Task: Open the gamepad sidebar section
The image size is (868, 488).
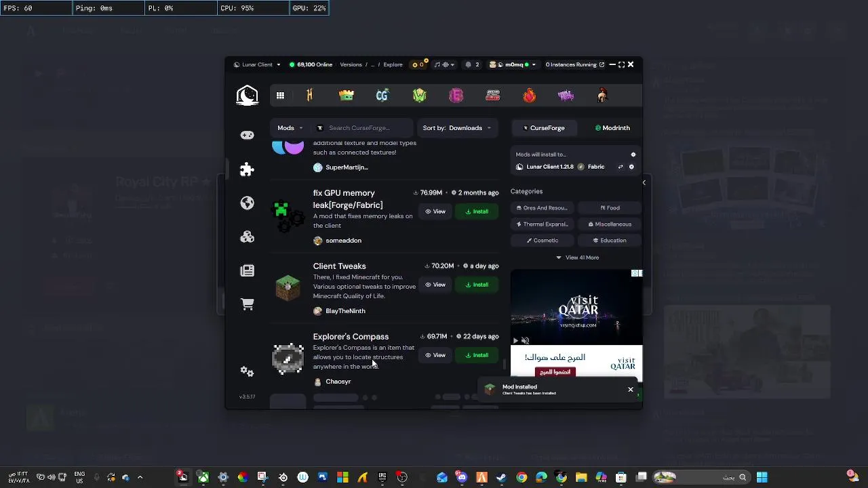Action: click(x=247, y=135)
